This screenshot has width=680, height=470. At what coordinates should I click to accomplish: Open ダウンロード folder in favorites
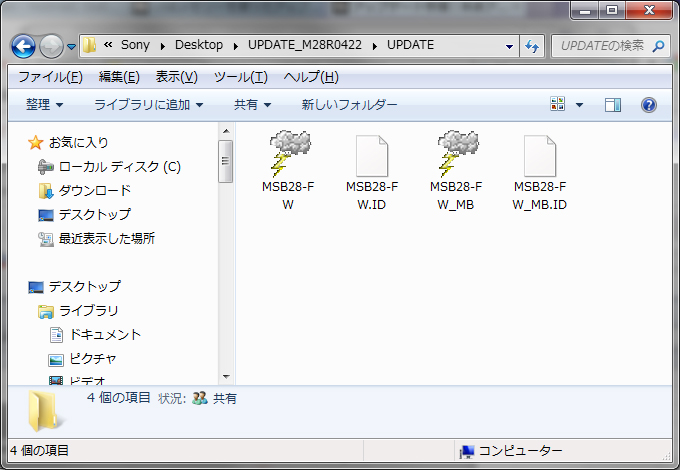tap(94, 190)
